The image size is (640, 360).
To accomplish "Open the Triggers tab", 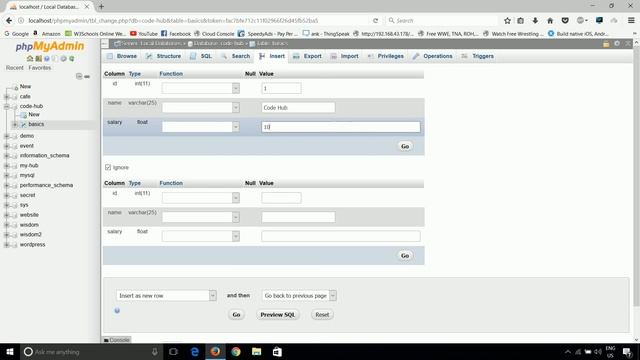I will [478, 56].
